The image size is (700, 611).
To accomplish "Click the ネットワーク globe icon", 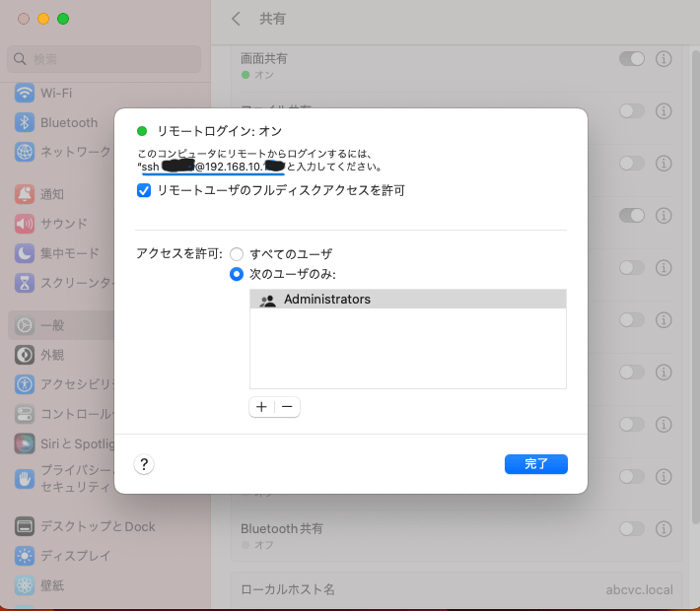I will (x=25, y=152).
